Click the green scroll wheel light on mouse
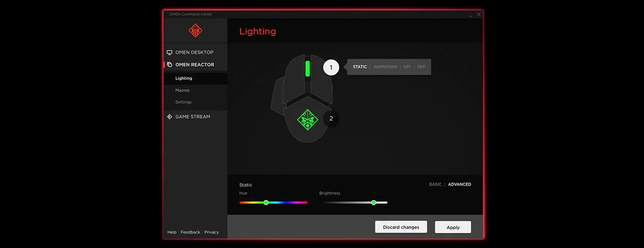The width and height of the screenshot is (644, 248). (x=308, y=69)
